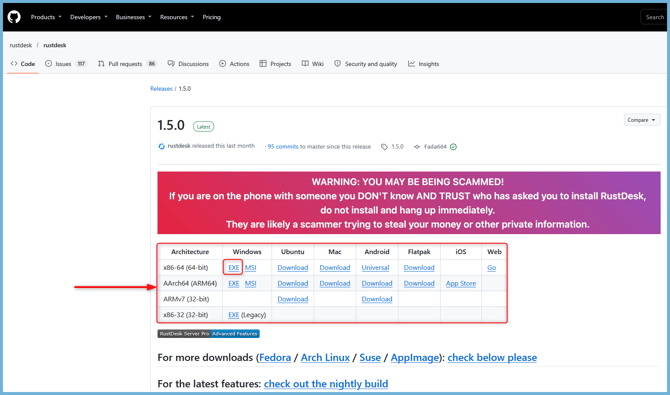Click the green verified checkmark icon
The image size is (670, 395).
(453, 147)
